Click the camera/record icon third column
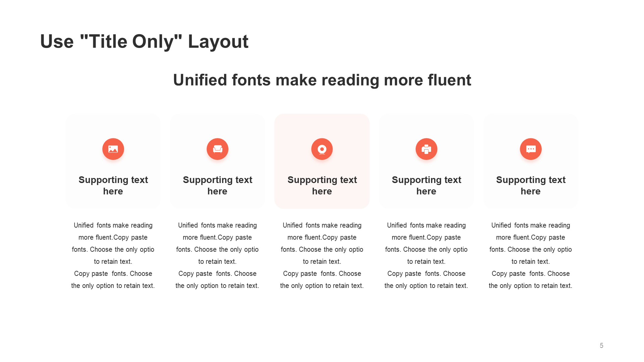 coord(322,148)
